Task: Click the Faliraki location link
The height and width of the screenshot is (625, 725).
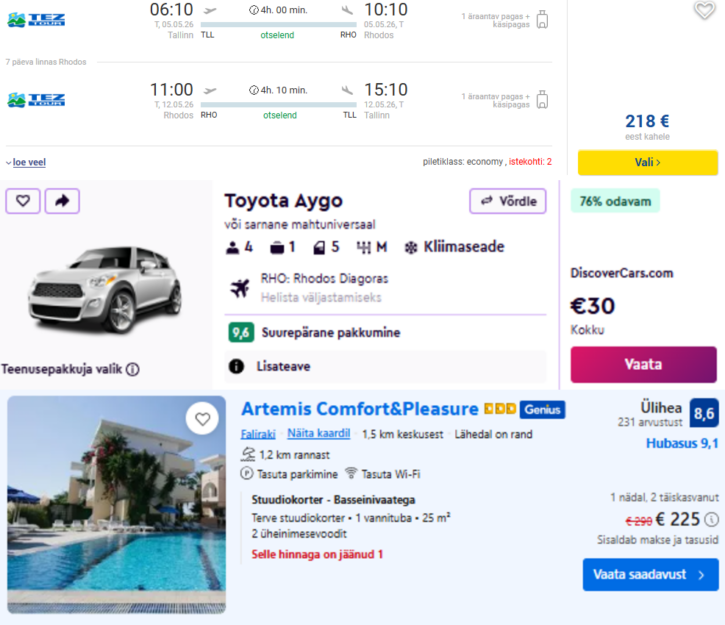Action: pos(258,434)
